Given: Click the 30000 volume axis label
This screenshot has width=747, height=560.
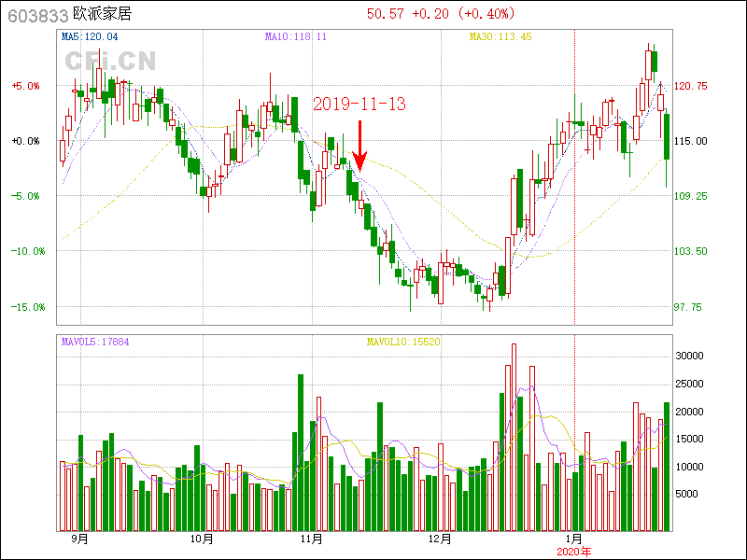Looking at the screenshot, I should coord(689,357).
